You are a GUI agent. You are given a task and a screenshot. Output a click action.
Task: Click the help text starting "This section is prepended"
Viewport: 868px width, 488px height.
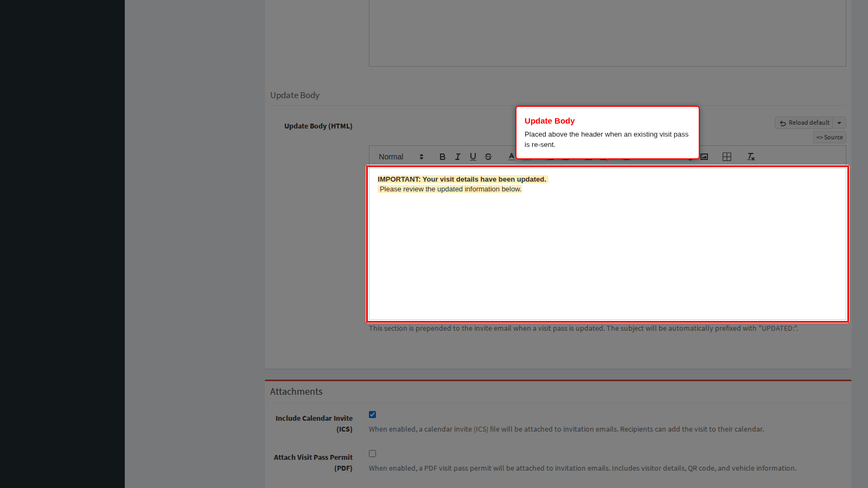tap(584, 329)
